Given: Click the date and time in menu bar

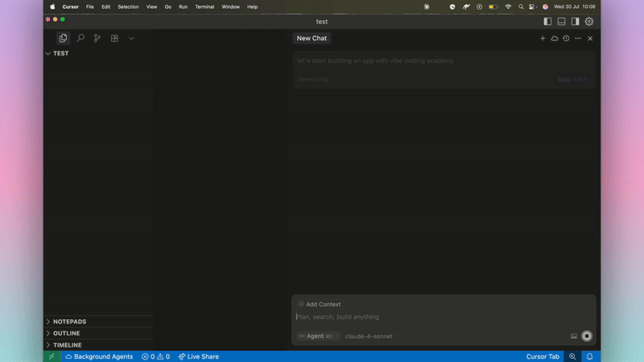Looking at the screenshot, I should point(574,6).
